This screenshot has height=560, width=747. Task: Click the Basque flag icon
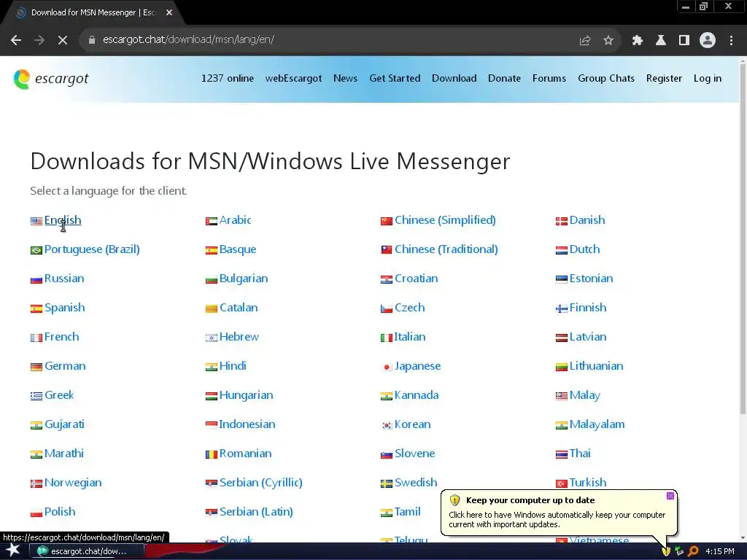(x=211, y=251)
